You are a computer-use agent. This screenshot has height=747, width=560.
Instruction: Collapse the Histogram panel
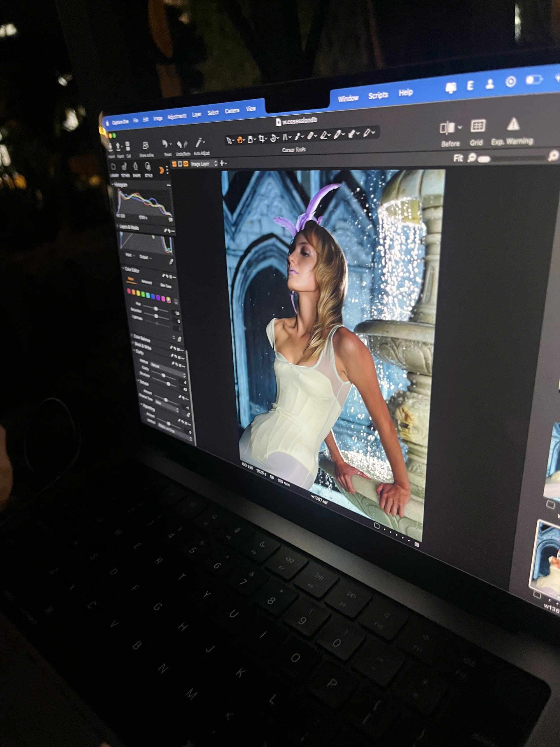point(113,184)
